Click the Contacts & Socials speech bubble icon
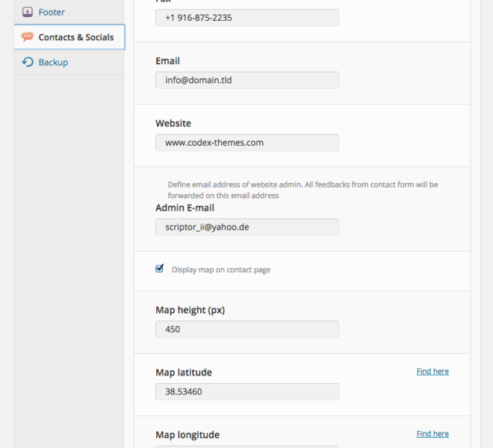Screen dimensions: 493x448 click(x=28, y=37)
